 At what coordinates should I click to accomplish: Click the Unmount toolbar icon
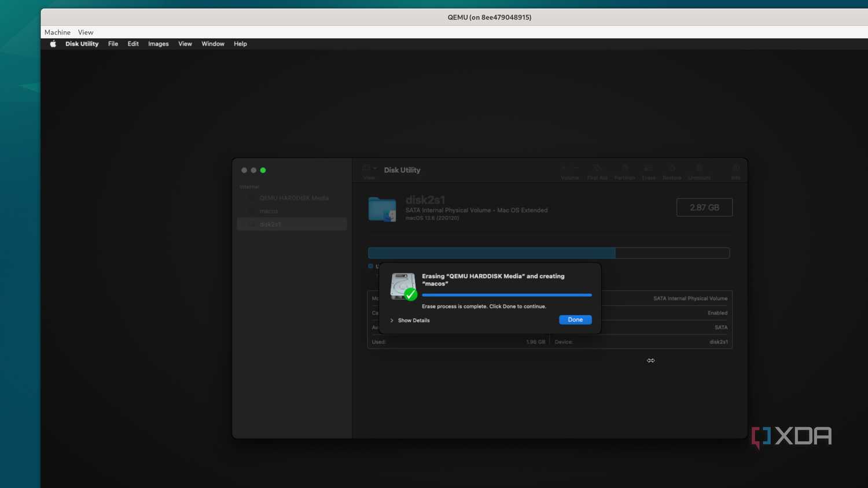[699, 172]
